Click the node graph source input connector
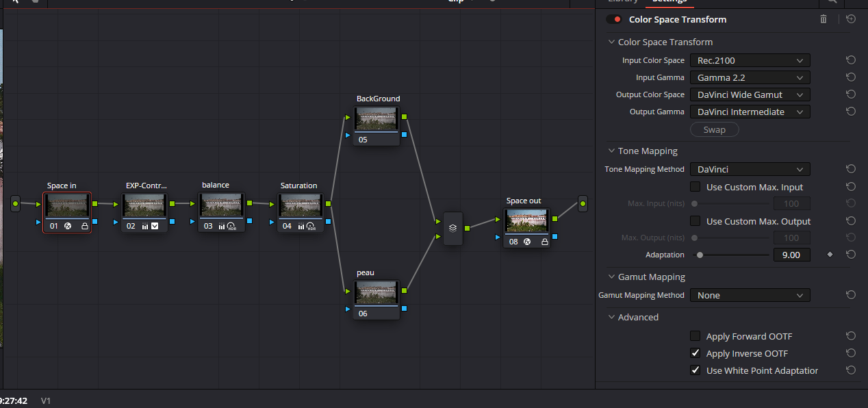Viewport: 868px width, 408px height. pyautogui.click(x=15, y=203)
